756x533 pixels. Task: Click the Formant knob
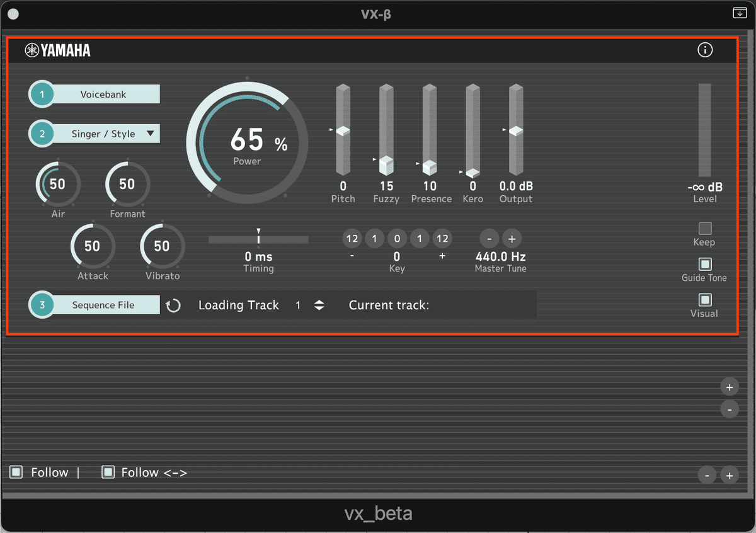127,184
